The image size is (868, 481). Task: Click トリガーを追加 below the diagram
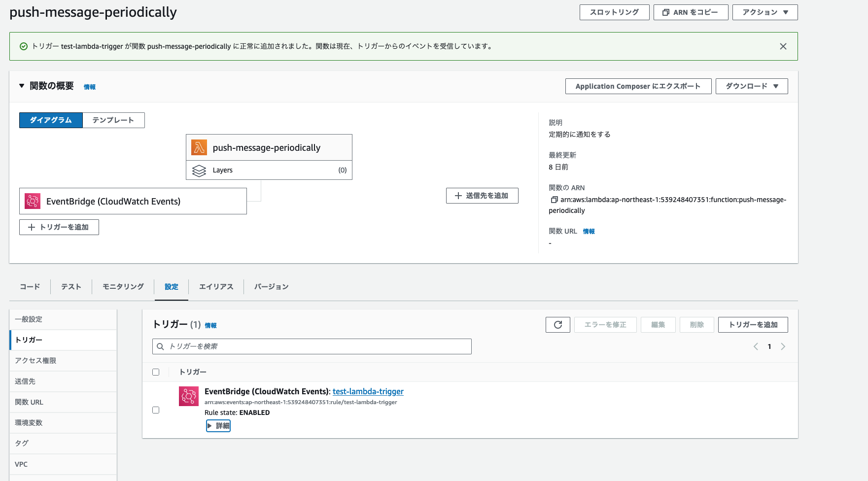pyautogui.click(x=59, y=227)
